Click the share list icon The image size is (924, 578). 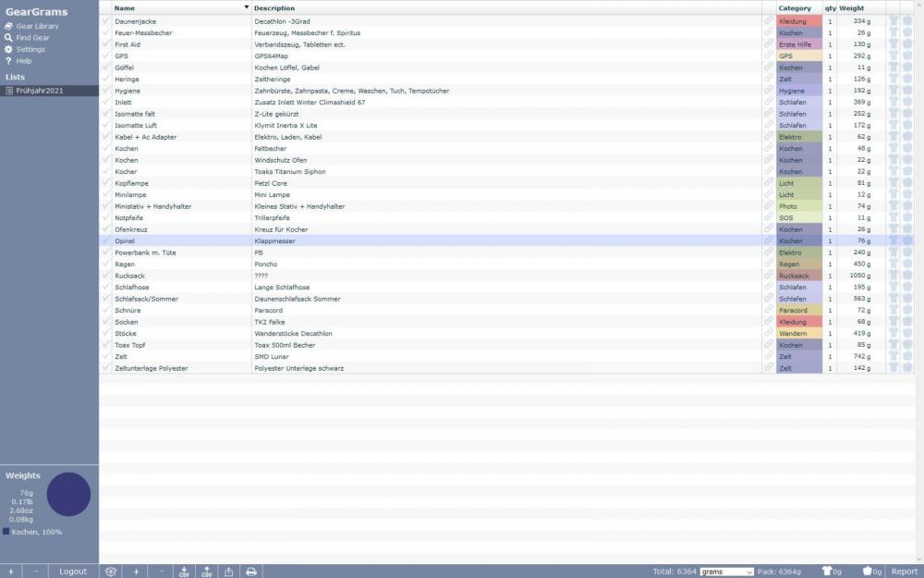(x=228, y=572)
